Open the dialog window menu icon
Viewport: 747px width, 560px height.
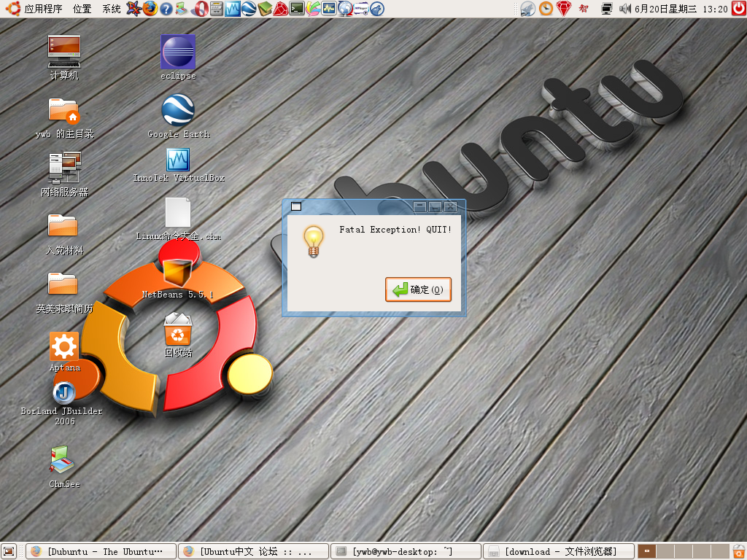point(296,206)
